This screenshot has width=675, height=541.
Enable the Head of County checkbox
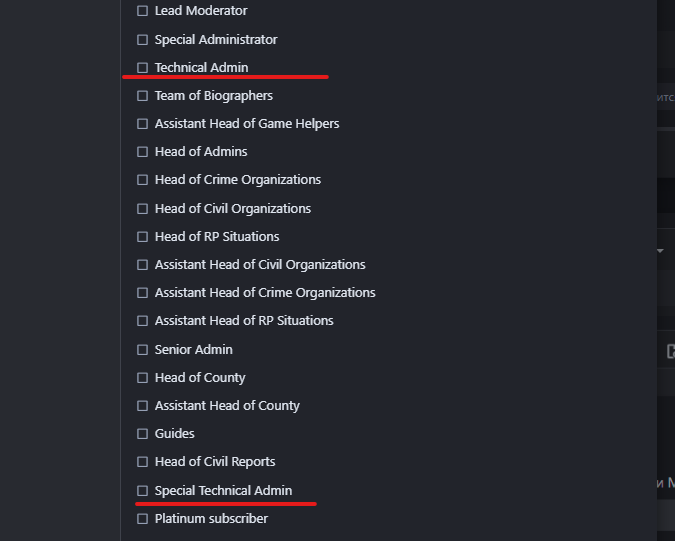142,378
